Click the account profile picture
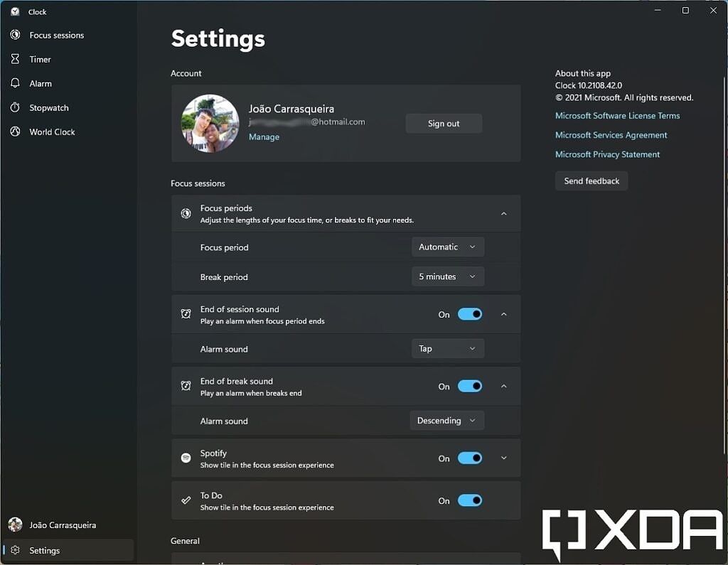Viewport: 728px width, 565px height. [210, 123]
